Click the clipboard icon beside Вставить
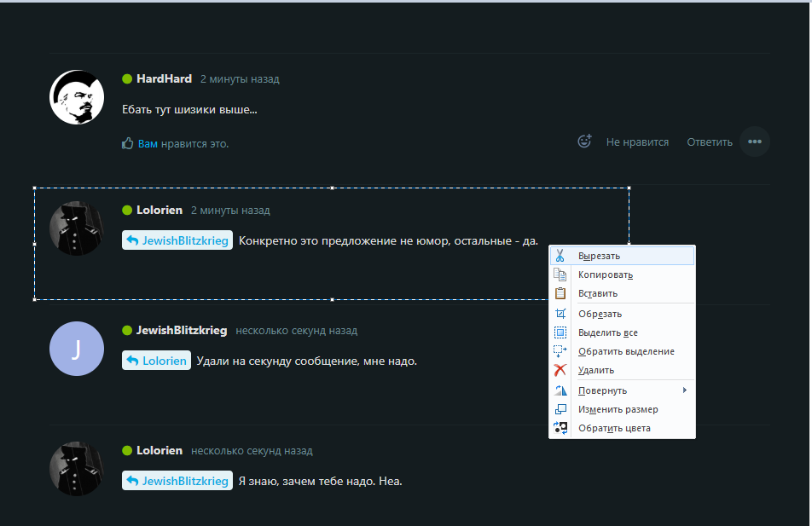Image resolution: width=812 pixels, height=526 pixels. (x=560, y=293)
